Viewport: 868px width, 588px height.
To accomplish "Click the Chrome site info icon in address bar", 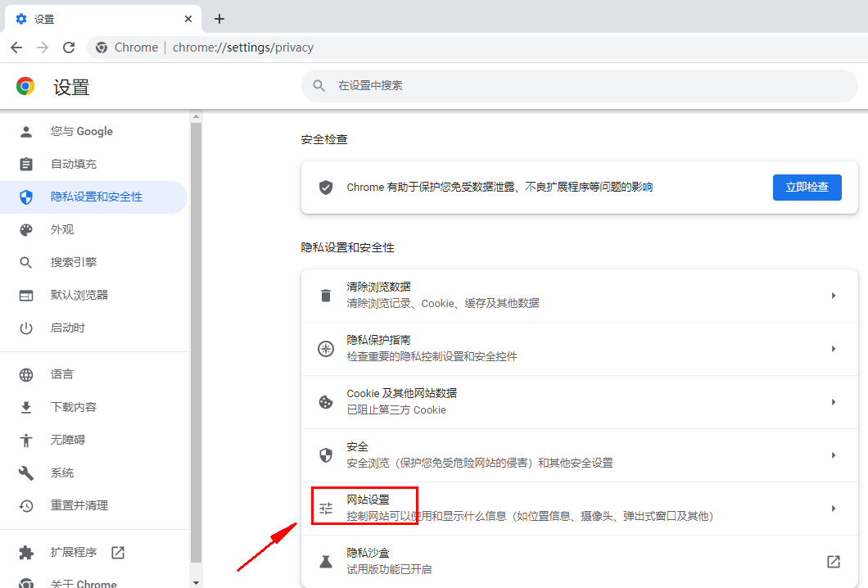I will pos(102,47).
